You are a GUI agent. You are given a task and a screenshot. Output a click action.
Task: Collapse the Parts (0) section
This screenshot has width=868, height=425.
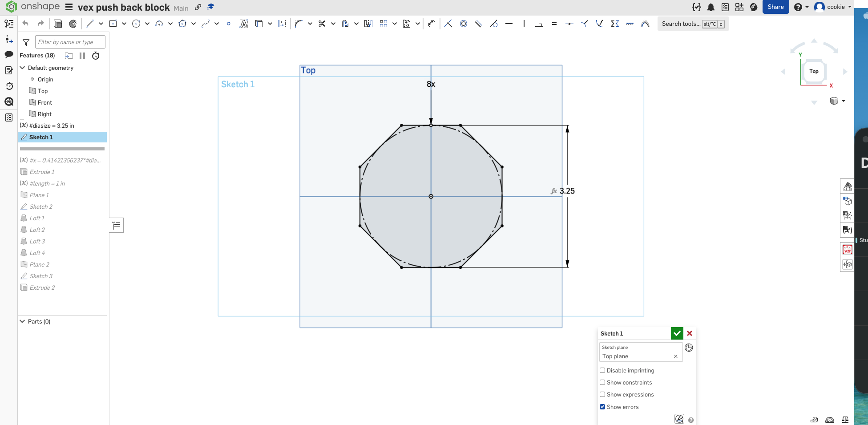tap(22, 321)
